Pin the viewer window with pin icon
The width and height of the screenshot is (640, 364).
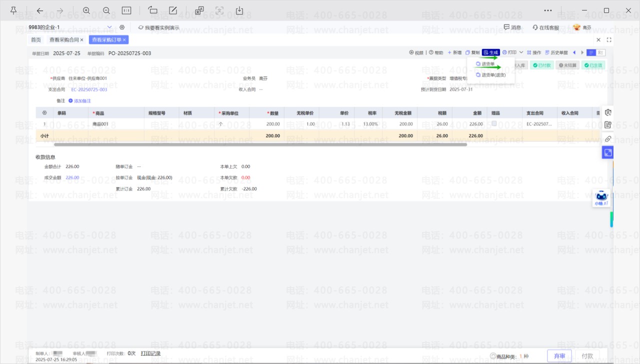[x=13, y=10]
